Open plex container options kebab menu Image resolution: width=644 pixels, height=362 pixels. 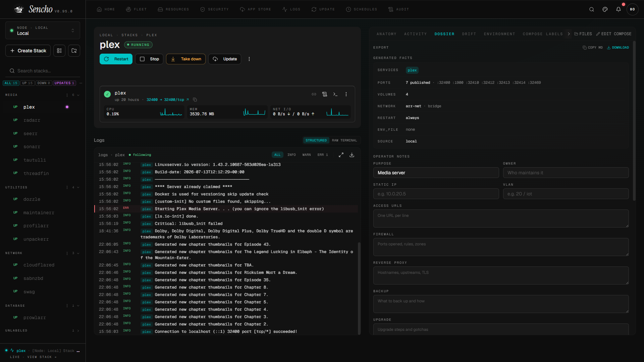346,94
